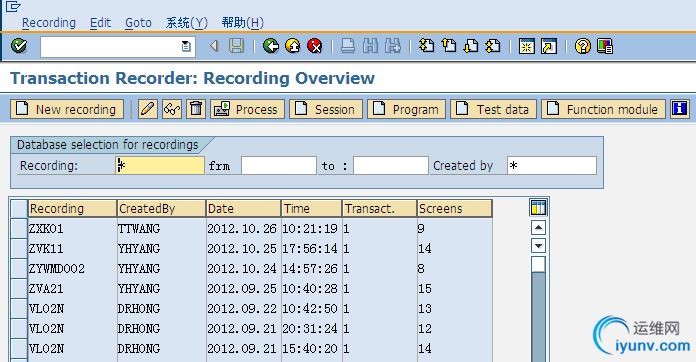Click the red Cancel icon
This screenshot has height=362, width=696.
coord(315,46)
